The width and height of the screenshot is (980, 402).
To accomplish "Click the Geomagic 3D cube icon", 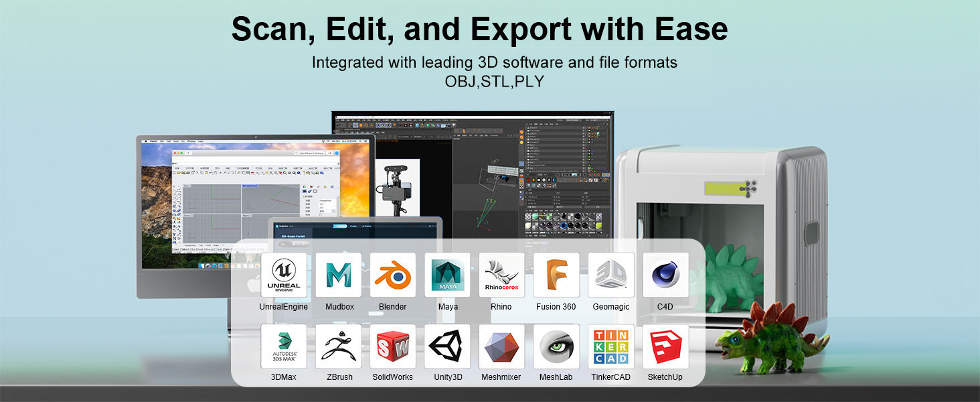I will 611,275.
